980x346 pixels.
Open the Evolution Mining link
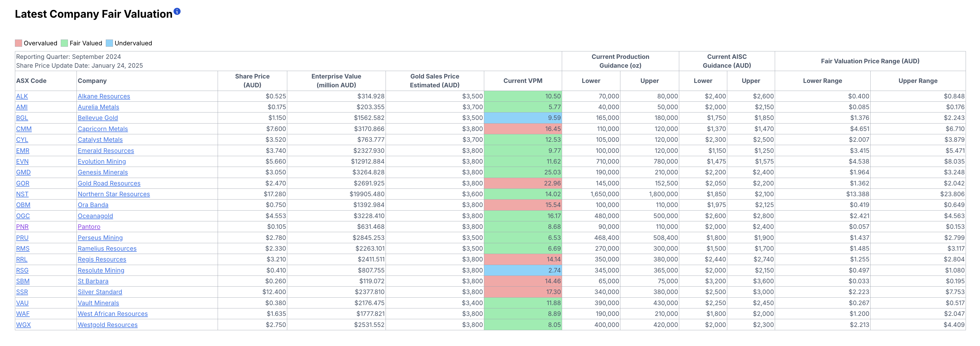point(102,161)
